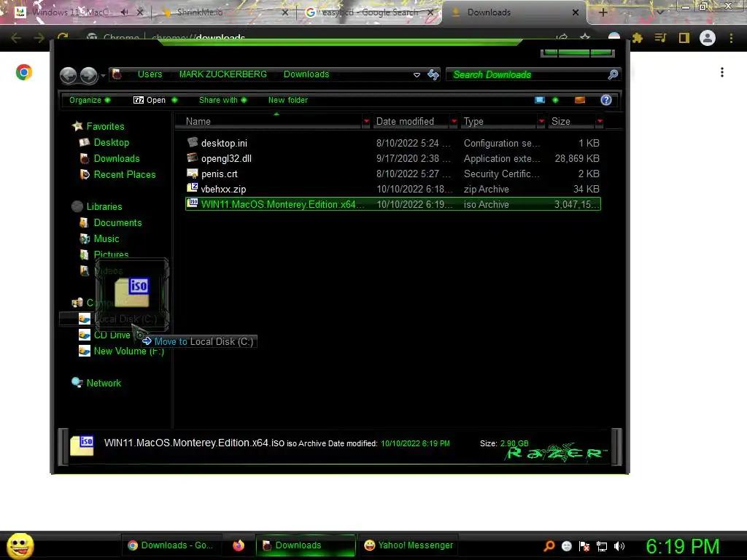
Task: Go back with the Explorer back arrow
Action: pos(68,75)
